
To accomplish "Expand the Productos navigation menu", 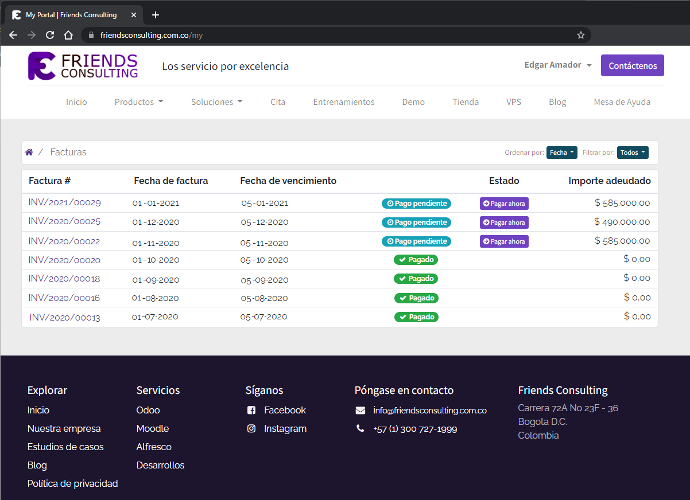I will 138,102.
